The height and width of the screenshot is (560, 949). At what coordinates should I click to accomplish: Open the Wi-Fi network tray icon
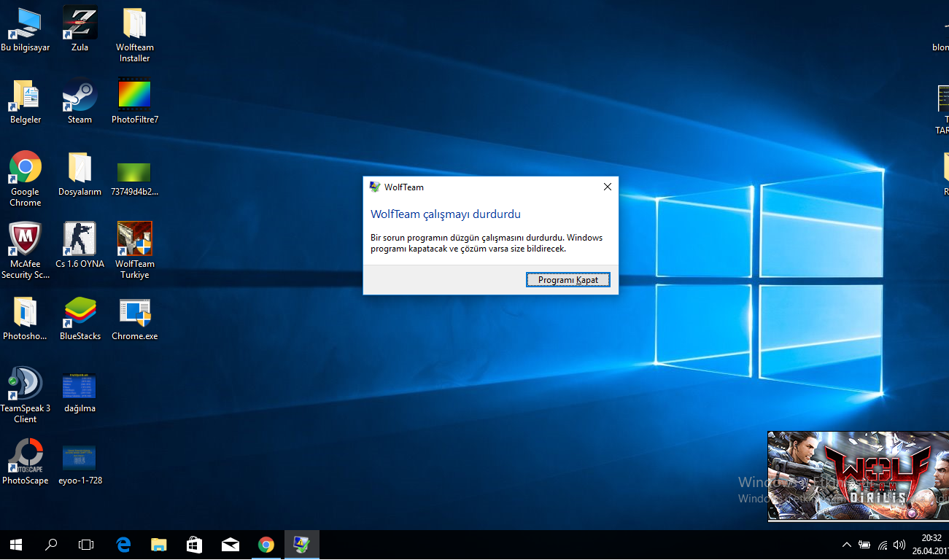883,545
